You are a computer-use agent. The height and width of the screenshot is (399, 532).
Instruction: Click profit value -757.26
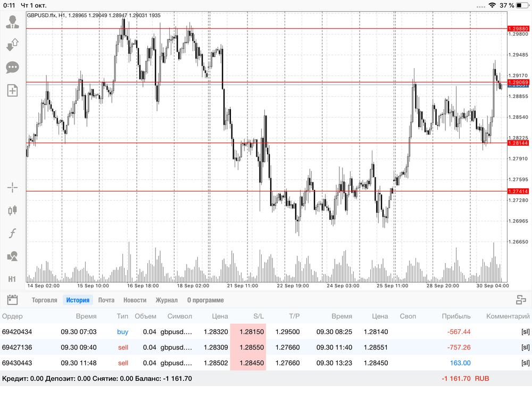point(459,347)
